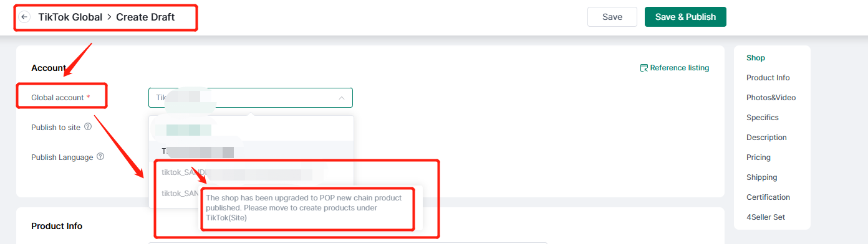The width and height of the screenshot is (868, 244).
Task: Navigate to Photos&Video section
Action: coord(771,98)
